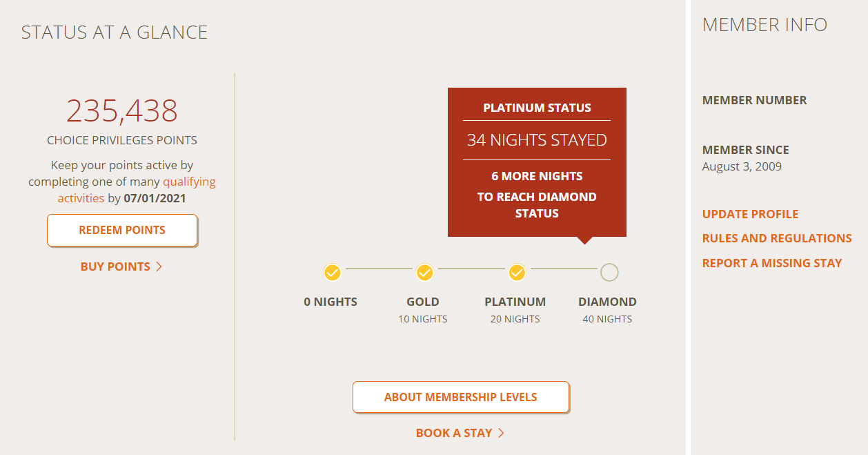Click the empty Diamond status circle

click(609, 273)
